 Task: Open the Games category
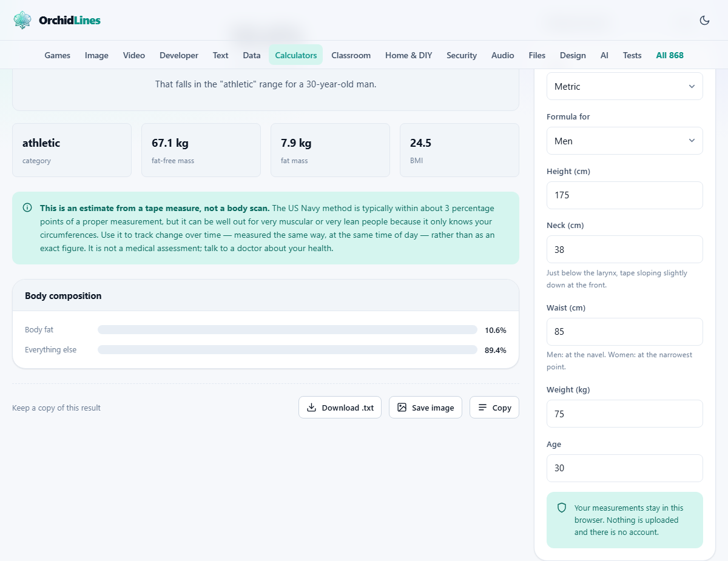pos(58,55)
